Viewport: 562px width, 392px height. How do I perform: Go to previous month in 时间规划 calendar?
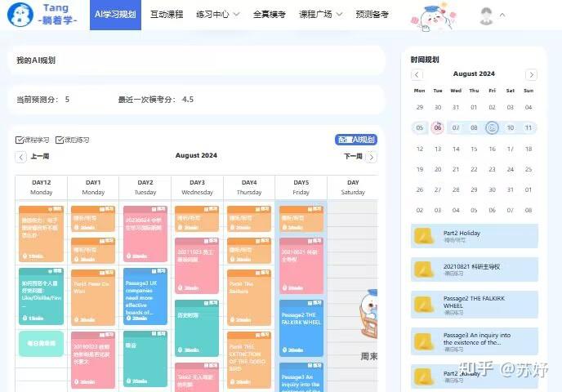pyautogui.click(x=417, y=74)
